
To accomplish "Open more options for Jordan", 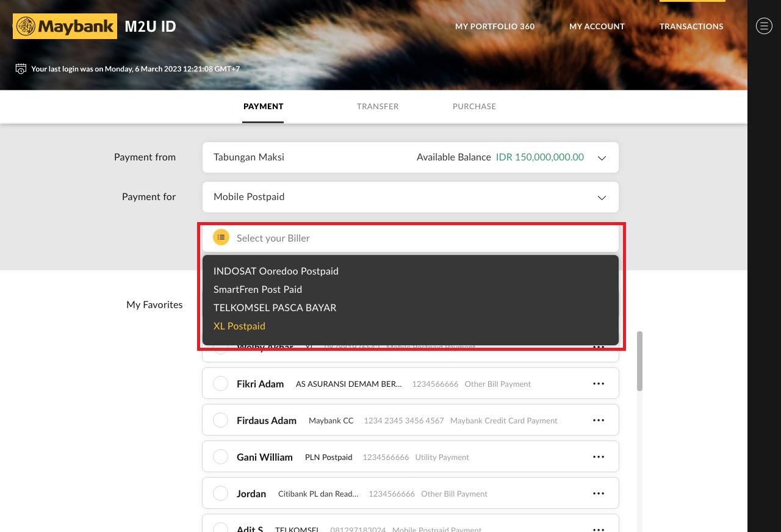I will tap(598, 494).
